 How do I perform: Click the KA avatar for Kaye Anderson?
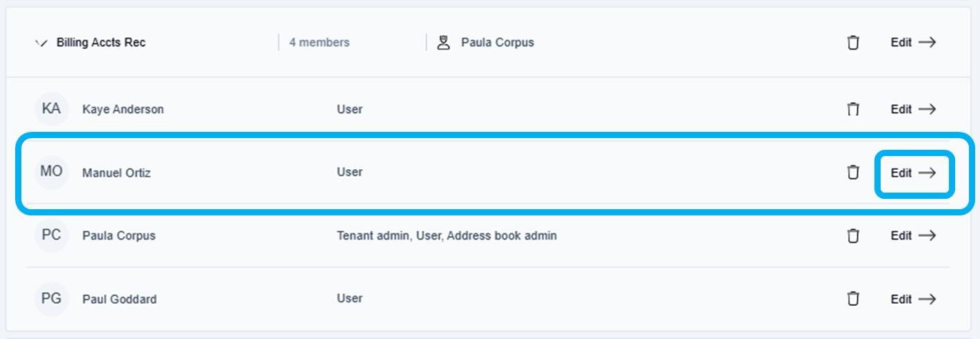[x=52, y=109]
